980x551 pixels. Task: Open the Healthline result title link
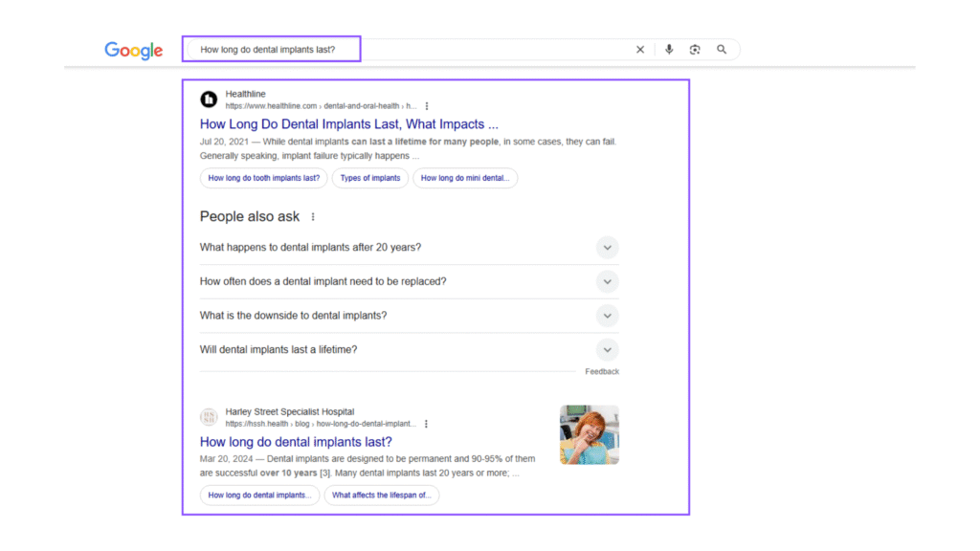[x=348, y=123]
